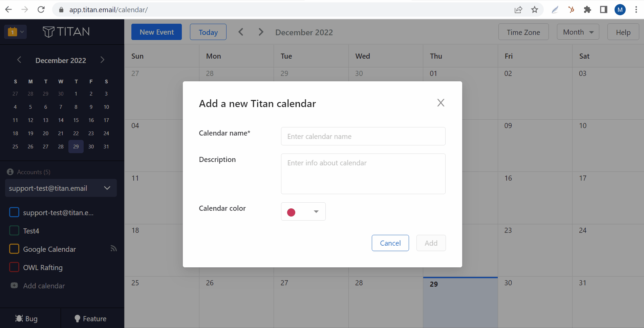The image size is (644, 328).
Task: Open the browser extensions puzzle icon
Action: pyautogui.click(x=587, y=9)
